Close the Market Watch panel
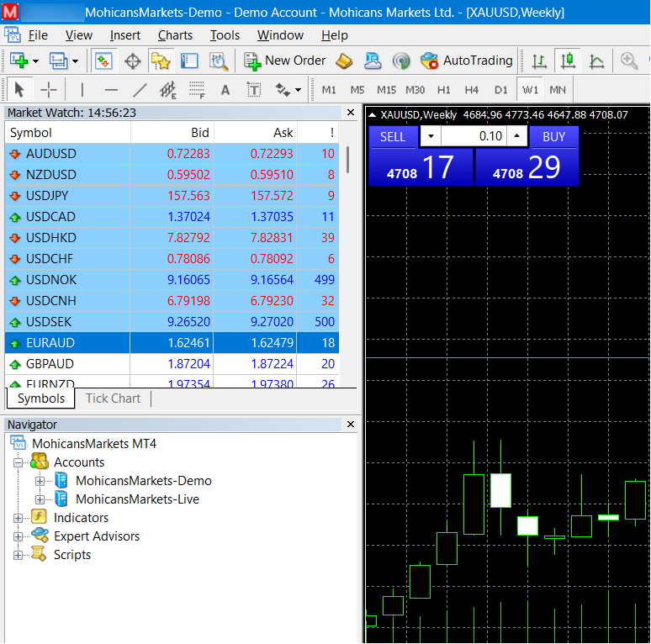The height and width of the screenshot is (644, 651). coord(351,113)
